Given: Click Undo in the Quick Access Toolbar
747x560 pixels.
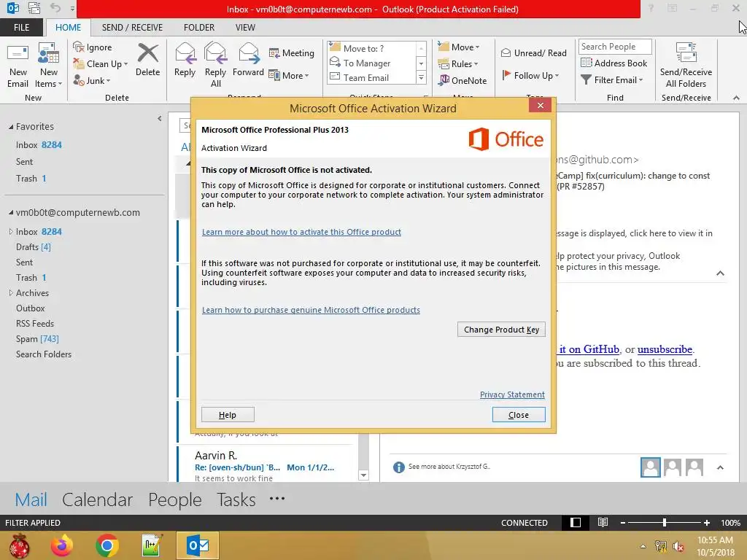Looking at the screenshot, I should [55, 8].
